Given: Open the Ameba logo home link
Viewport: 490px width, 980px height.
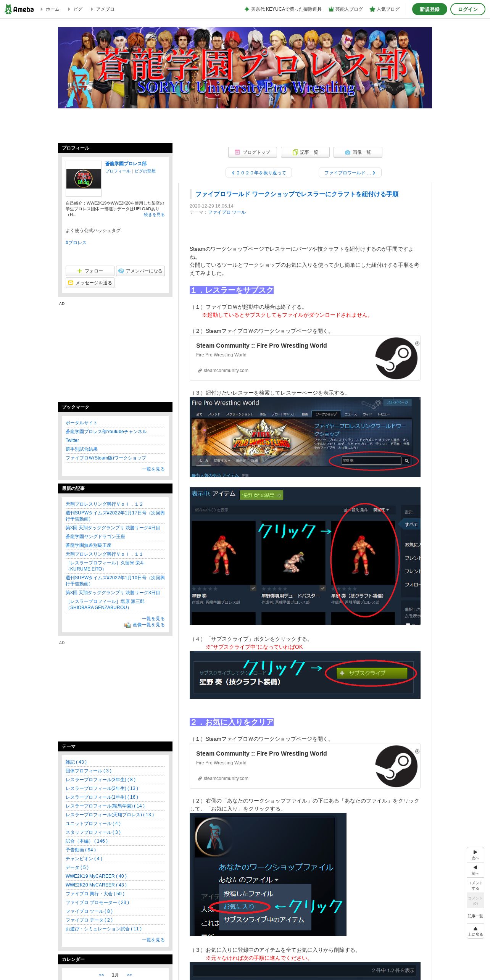Looking at the screenshot, I should coord(19,9).
